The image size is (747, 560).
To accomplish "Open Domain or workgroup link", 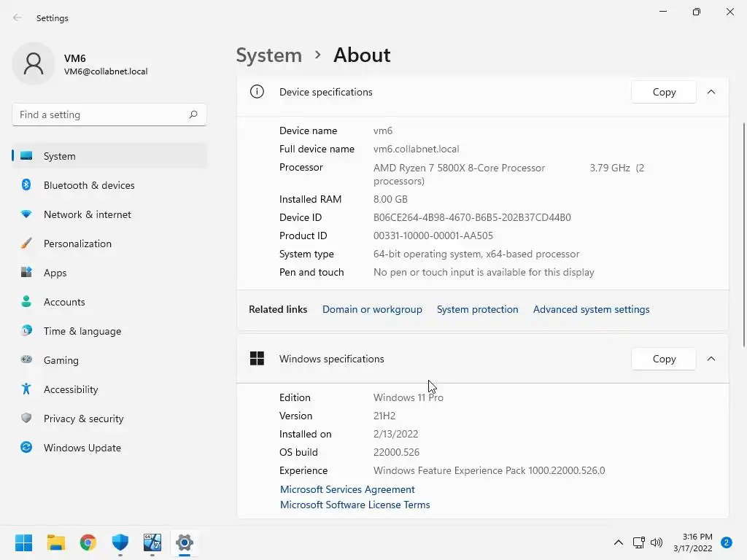I will click(372, 309).
